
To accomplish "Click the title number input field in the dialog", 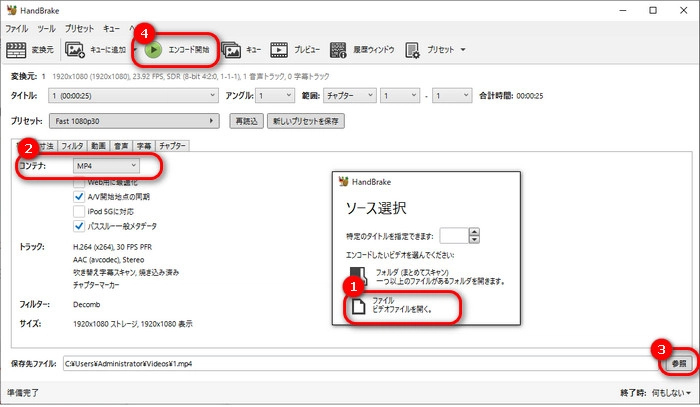I will click(454, 236).
